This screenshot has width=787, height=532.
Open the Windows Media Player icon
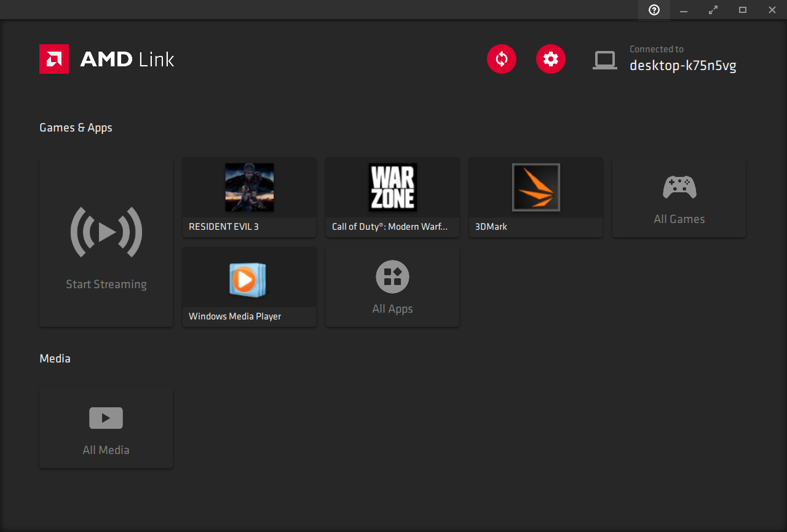click(248, 280)
